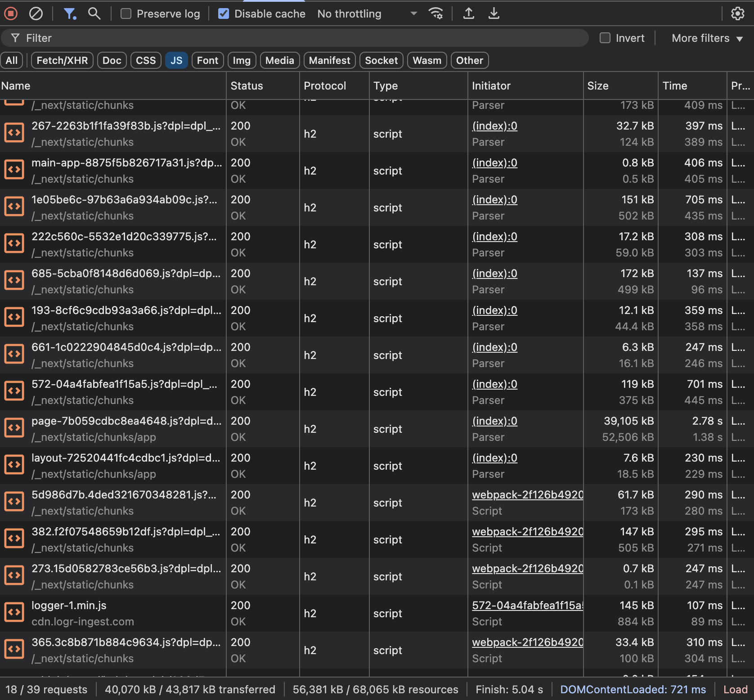This screenshot has height=700, width=754.
Task: Export HAR file download icon
Action: pyautogui.click(x=494, y=13)
